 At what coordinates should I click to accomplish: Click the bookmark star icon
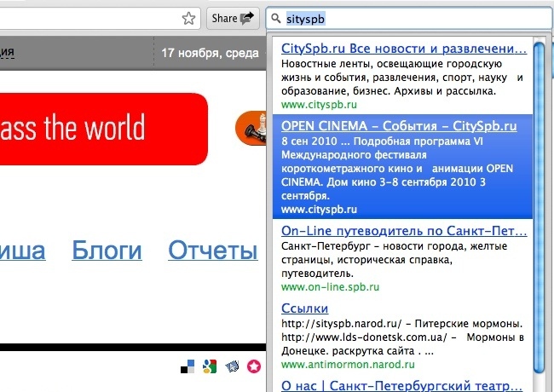tap(188, 19)
